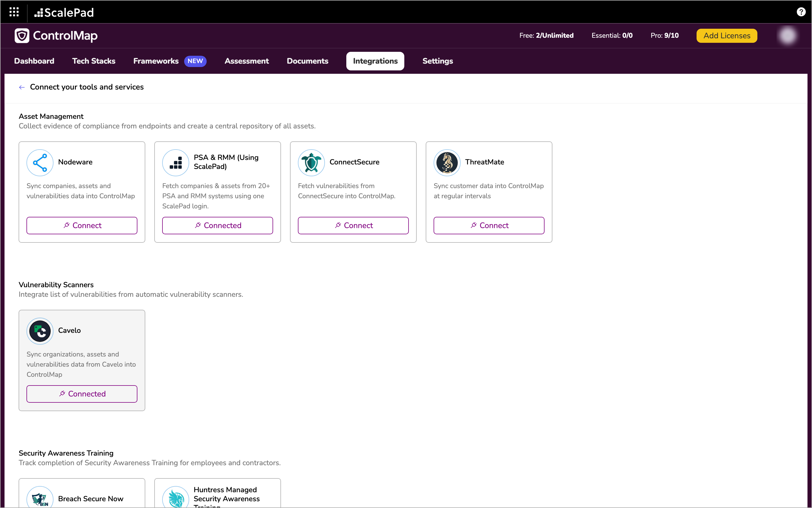The width and height of the screenshot is (812, 508).
Task: Click the Cavelo logo icon
Action: tap(40, 331)
